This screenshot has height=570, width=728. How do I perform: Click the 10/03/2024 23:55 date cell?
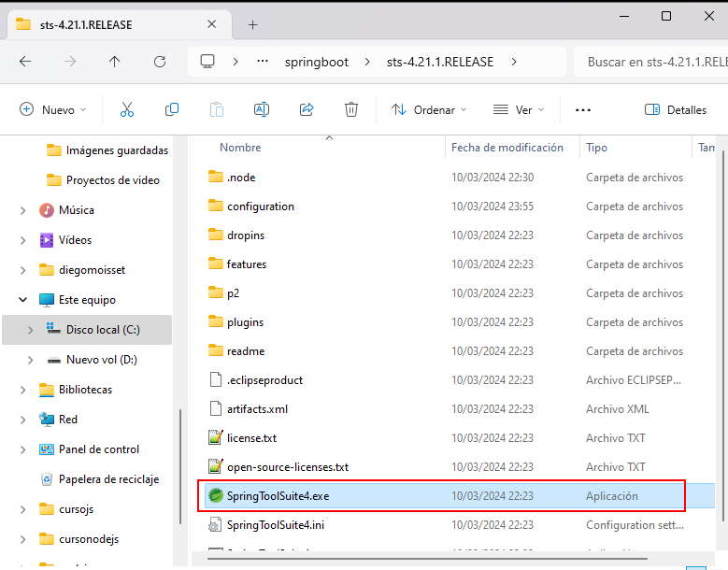point(492,207)
